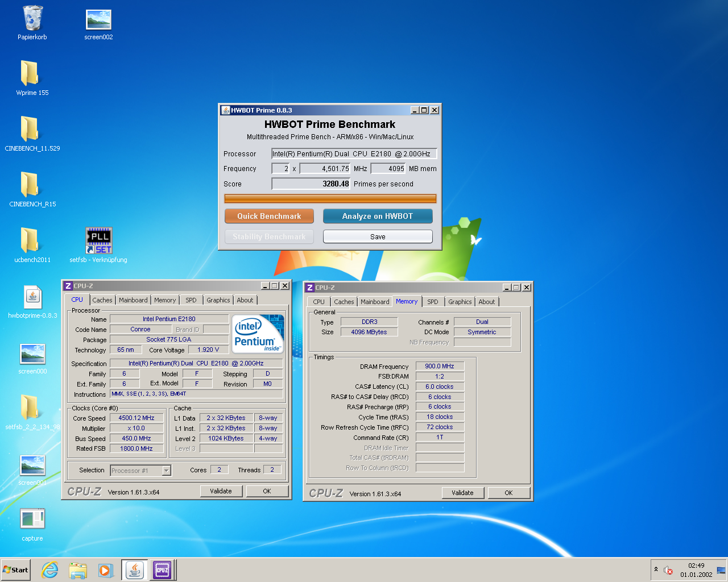The image size is (728, 582).
Task: Select SPD tab in left CPU-Z window
Action: (x=191, y=300)
